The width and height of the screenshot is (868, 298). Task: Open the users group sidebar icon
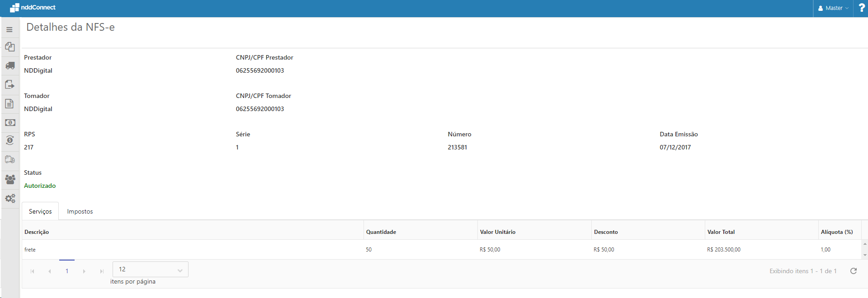[x=10, y=179]
